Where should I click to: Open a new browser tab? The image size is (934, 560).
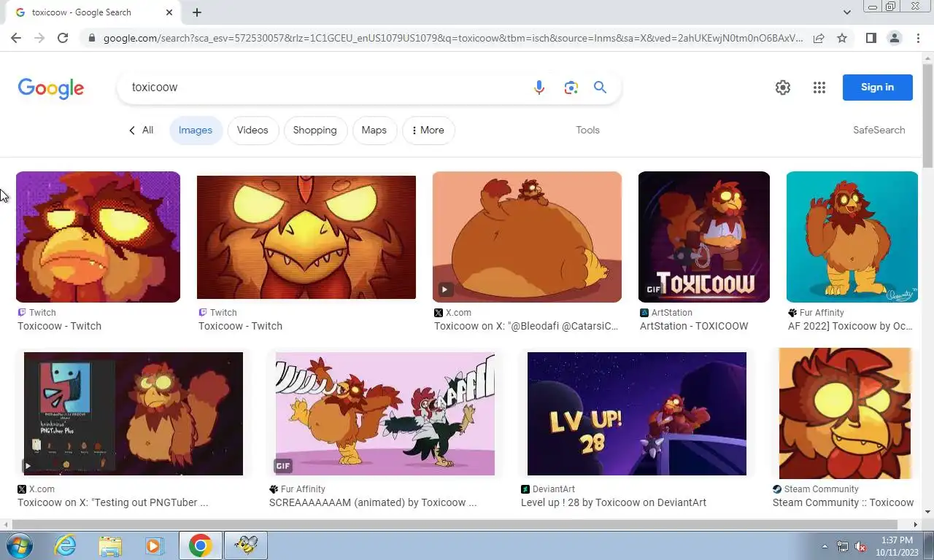(197, 12)
